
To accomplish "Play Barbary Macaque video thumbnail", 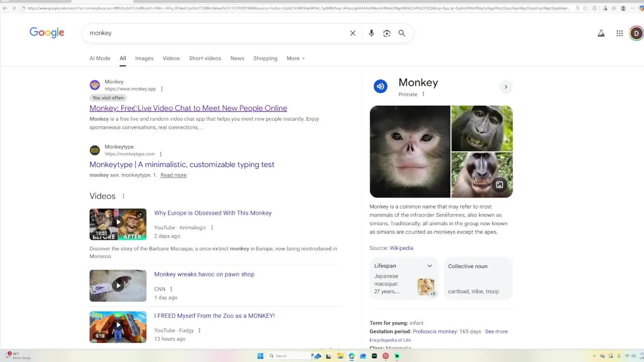I will pyautogui.click(x=118, y=224).
